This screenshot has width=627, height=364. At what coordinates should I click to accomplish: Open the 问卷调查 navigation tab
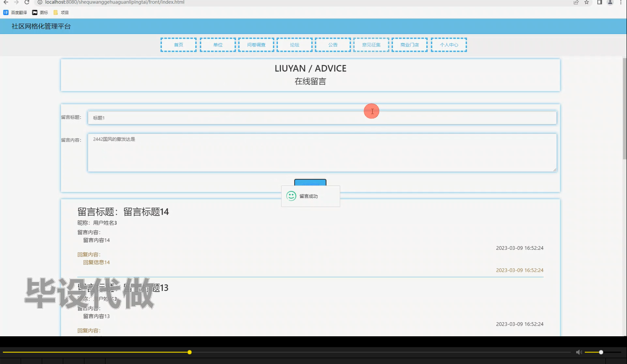(256, 45)
